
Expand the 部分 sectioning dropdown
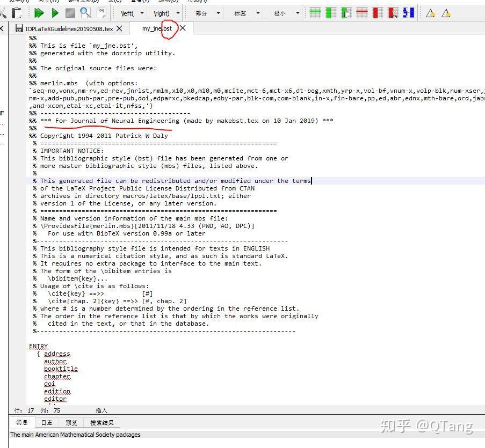coord(218,13)
